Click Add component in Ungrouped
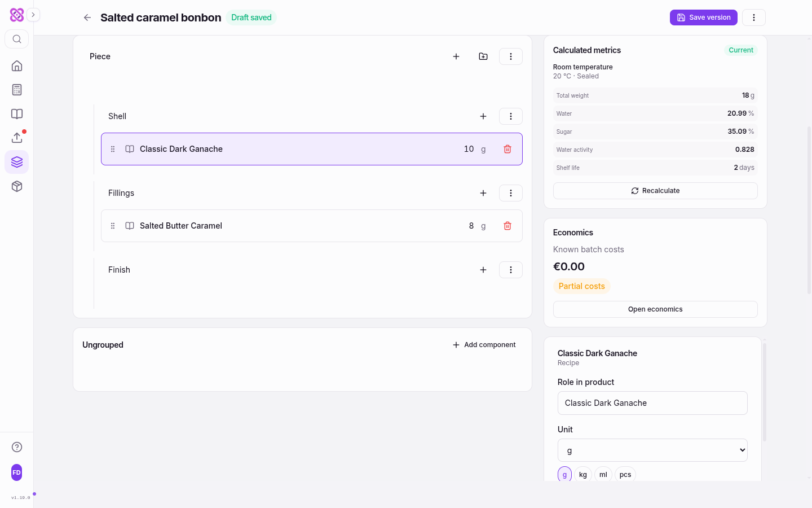 [x=484, y=345]
